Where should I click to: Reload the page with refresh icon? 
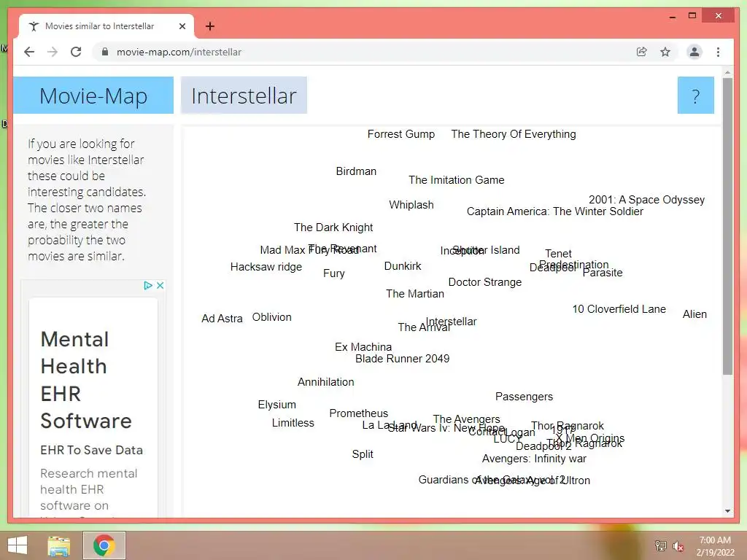[x=76, y=52]
